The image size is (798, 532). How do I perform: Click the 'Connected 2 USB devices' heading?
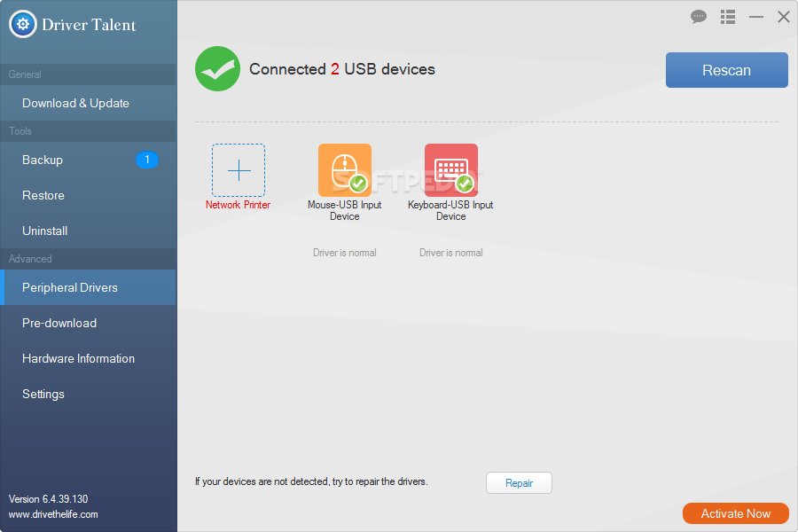(x=342, y=69)
